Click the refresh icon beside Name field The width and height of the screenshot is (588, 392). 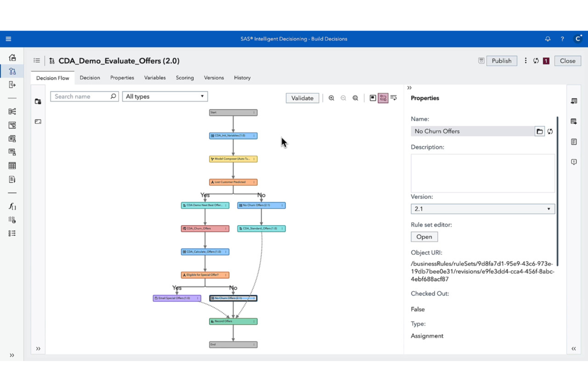550,131
